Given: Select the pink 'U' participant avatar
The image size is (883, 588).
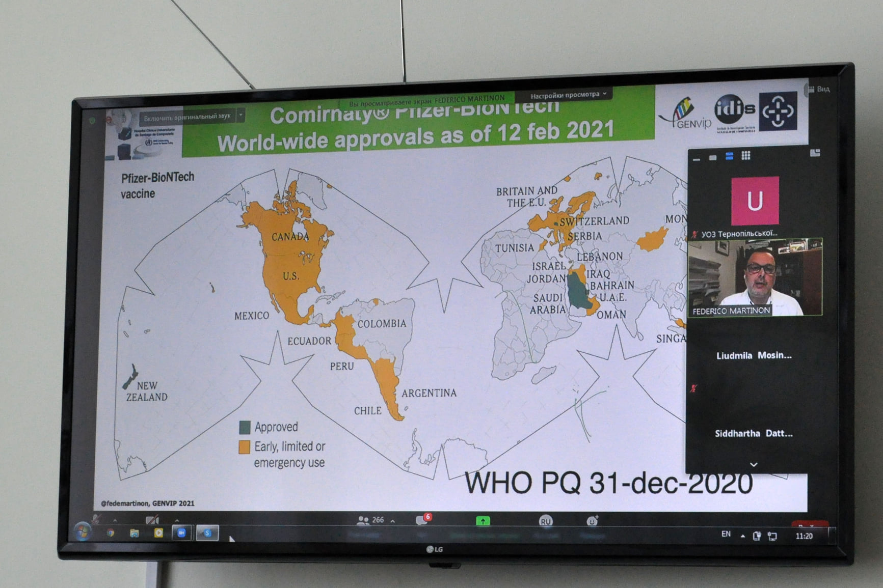Looking at the screenshot, I should [755, 201].
